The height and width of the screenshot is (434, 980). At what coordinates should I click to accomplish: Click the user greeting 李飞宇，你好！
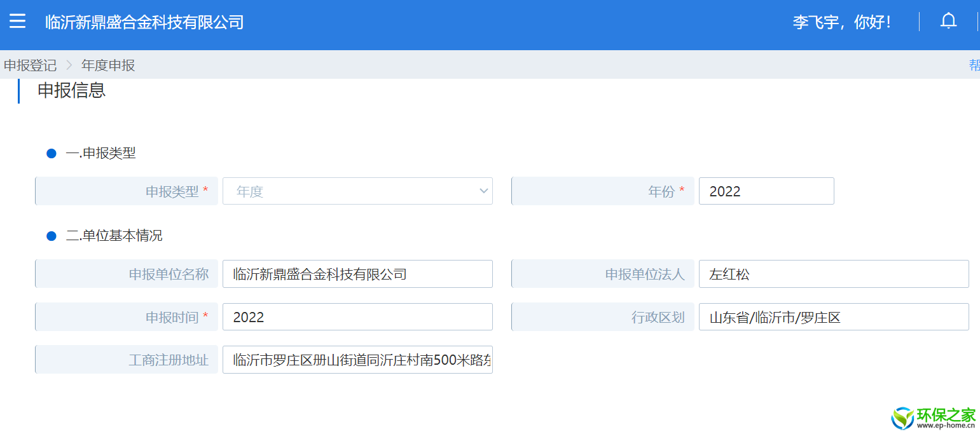coord(843,22)
